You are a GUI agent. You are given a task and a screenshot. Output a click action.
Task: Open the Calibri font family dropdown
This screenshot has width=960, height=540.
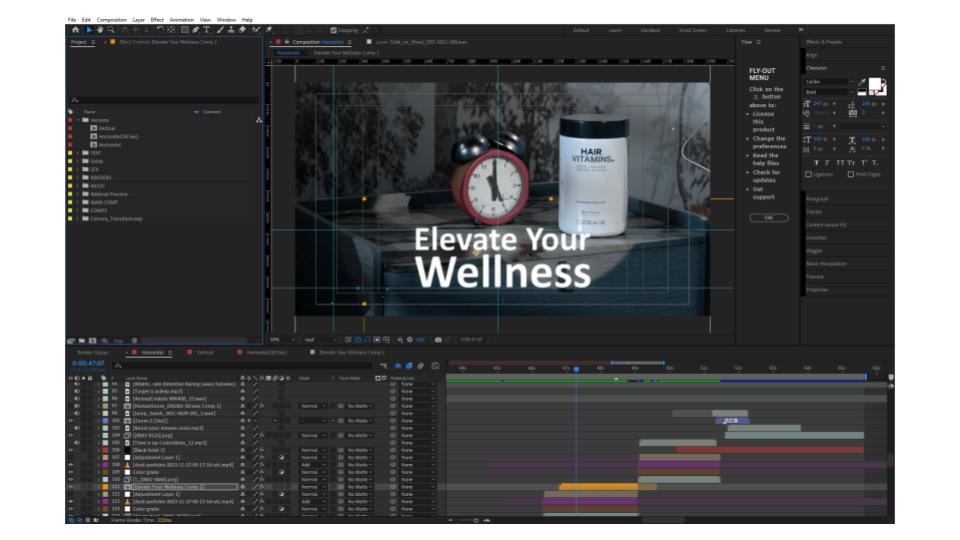829,81
